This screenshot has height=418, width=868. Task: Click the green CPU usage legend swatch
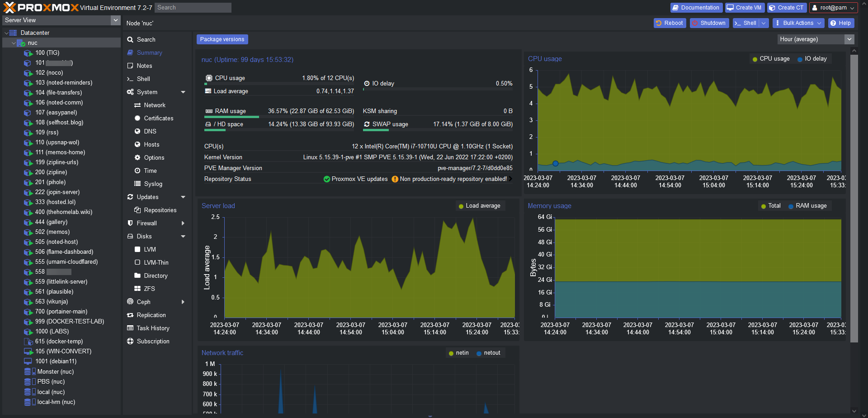(x=754, y=59)
